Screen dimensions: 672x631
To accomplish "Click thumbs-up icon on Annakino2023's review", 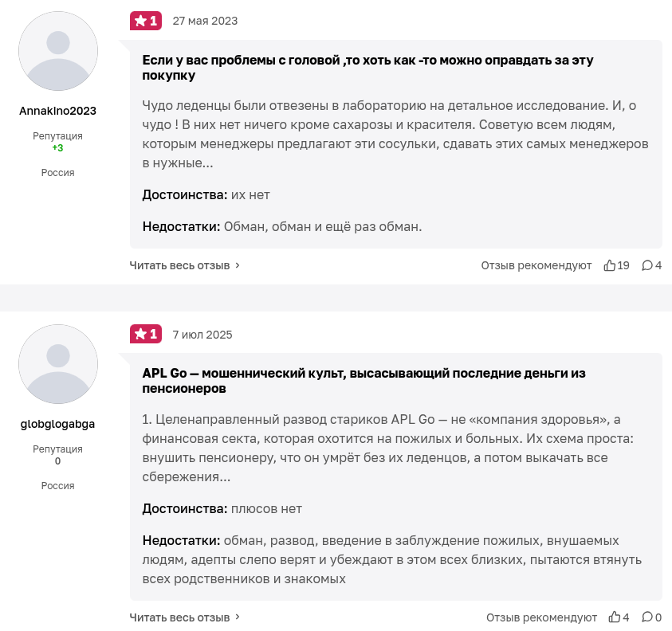I will tap(610, 265).
